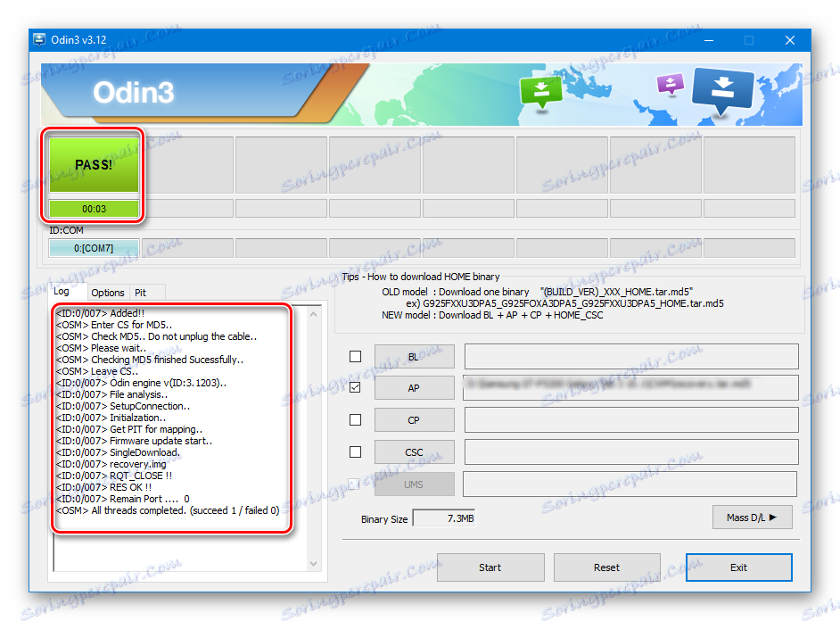Enable the BL checkbox
Viewport: 840px width, 621px height.
coord(355,356)
